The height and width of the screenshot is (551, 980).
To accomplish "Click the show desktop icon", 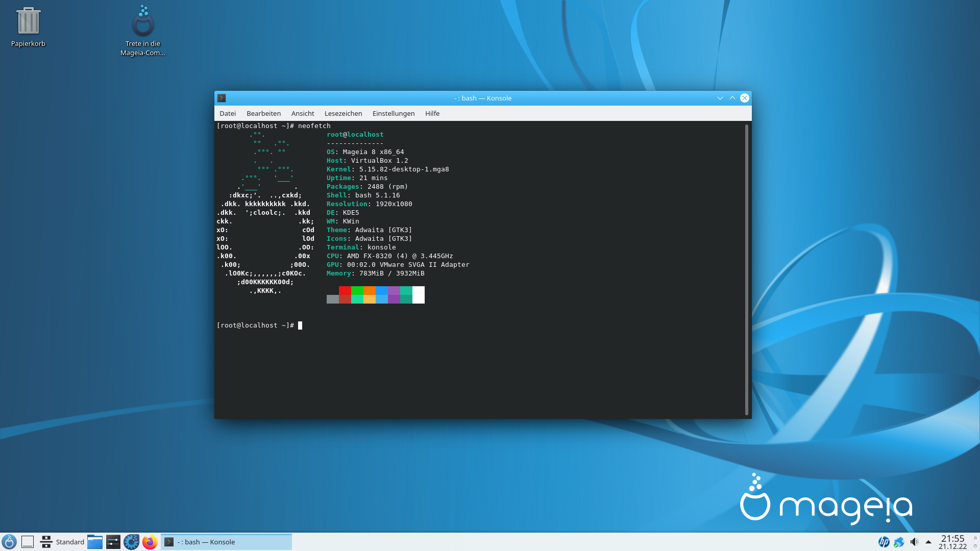I will coord(28,542).
